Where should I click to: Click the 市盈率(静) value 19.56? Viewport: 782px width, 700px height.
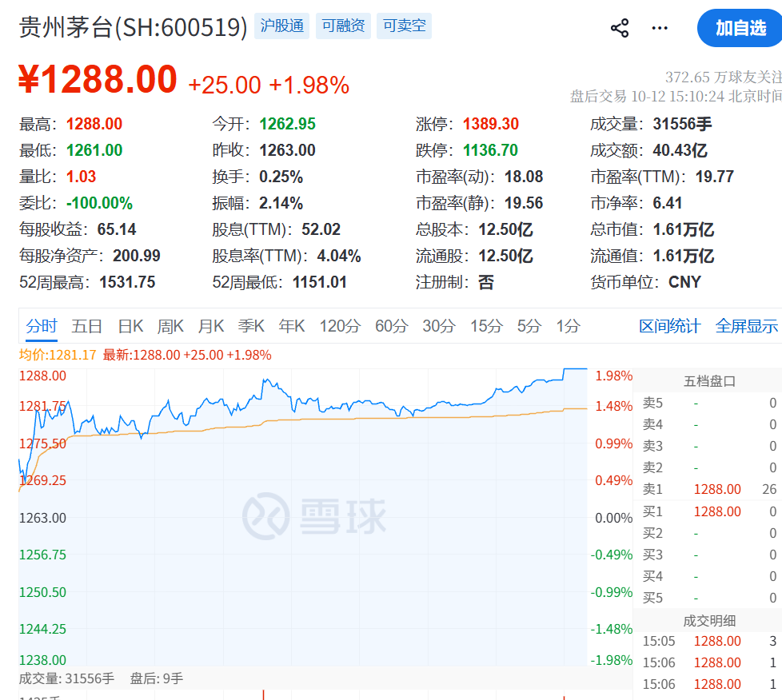(524, 203)
